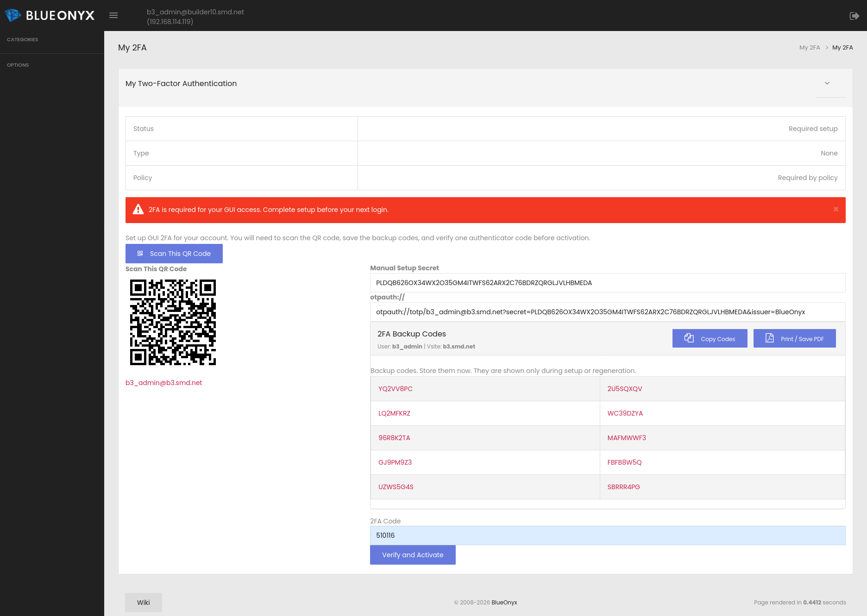Click the Manual Setup Secret field
The image size is (867, 616).
(x=607, y=283)
